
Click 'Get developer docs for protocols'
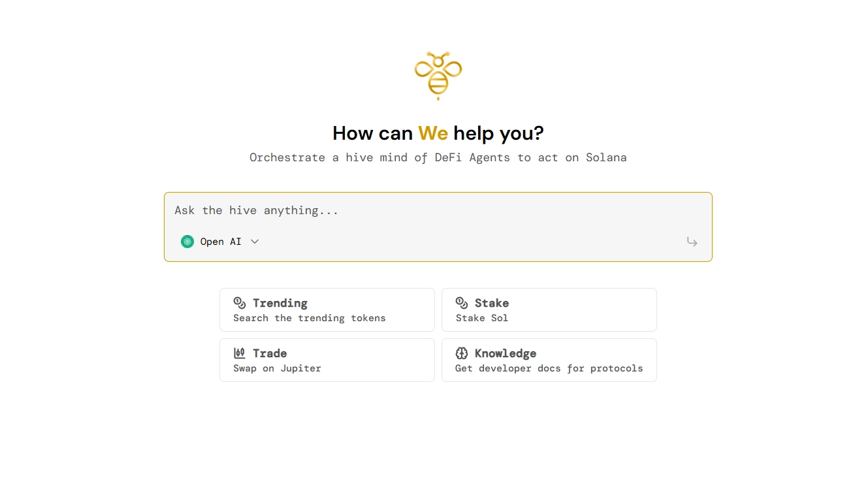tap(549, 368)
